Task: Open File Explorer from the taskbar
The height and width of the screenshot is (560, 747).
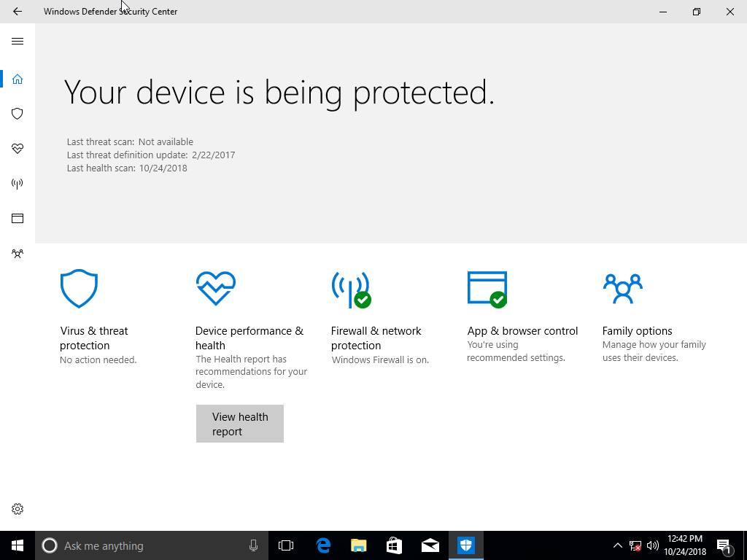Action: tap(359, 545)
